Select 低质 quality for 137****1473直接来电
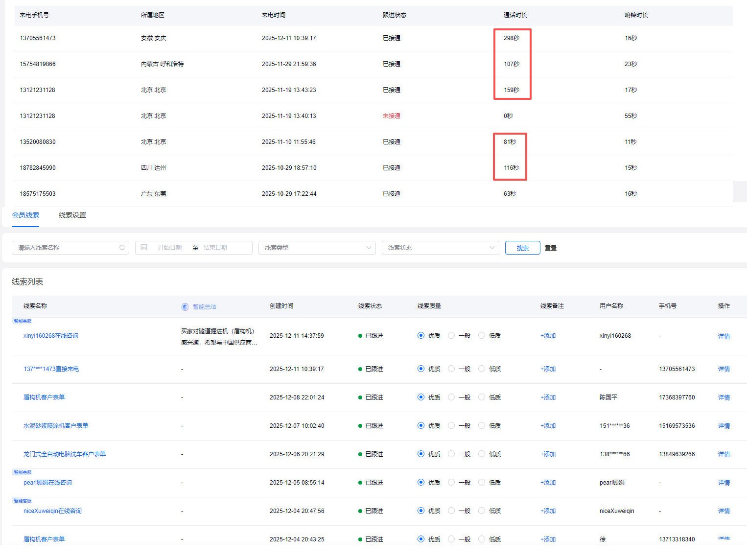The width and height of the screenshot is (747, 560). coord(482,369)
